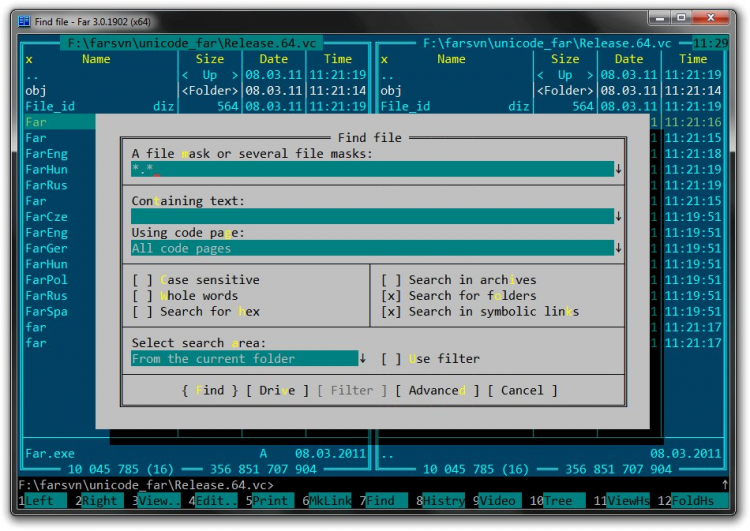
Task: Toggle the Case sensitive checkbox
Action: pos(142,280)
